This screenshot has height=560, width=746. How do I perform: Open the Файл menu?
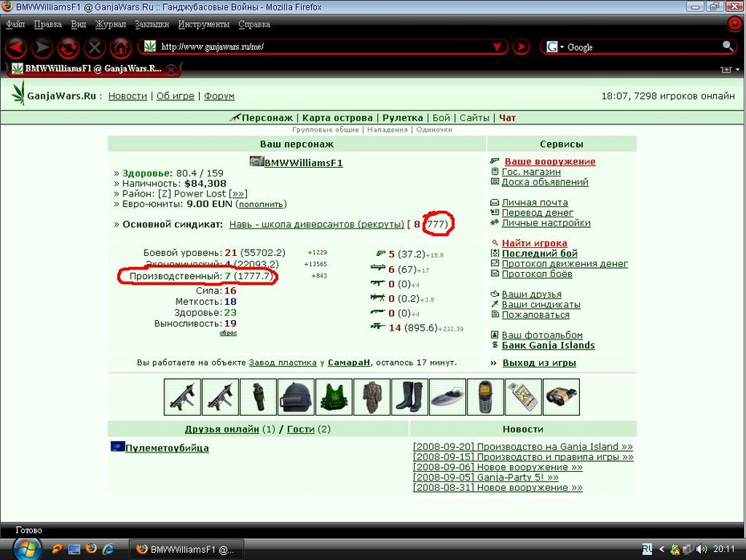(x=15, y=24)
